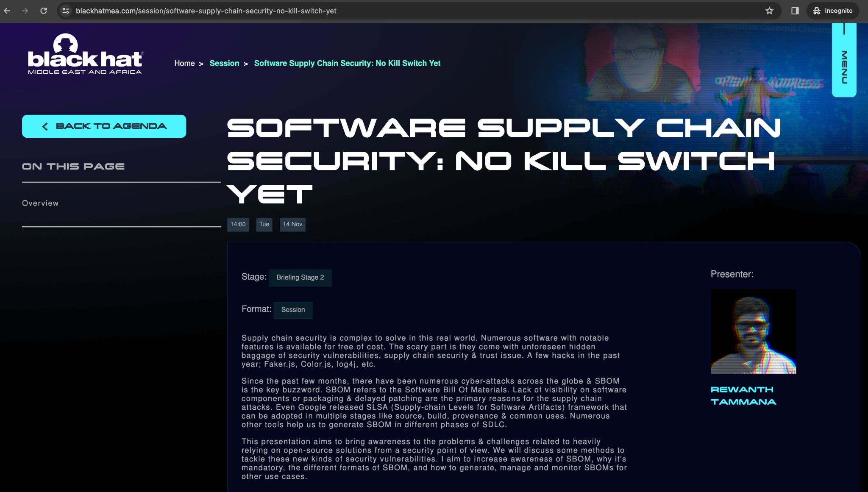The image size is (868, 492).
Task: Open the Overview section link
Action: tap(40, 203)
